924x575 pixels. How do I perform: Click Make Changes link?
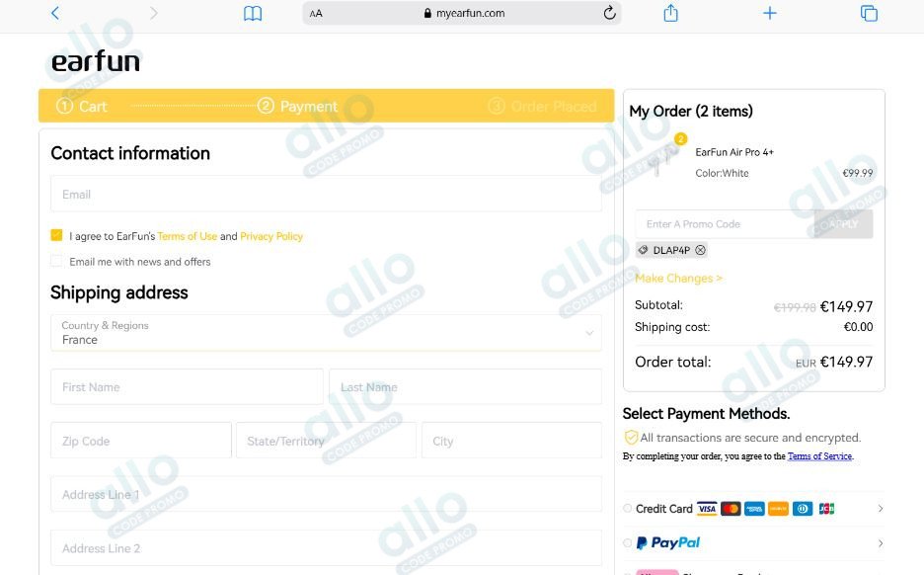[678, 278]
